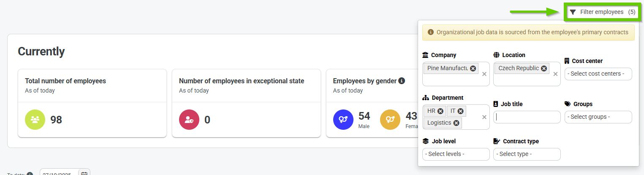Image resolution: width=644 pixels, height=175 pixels.
Task: Remove the Czech Republic location tag
Action: (x=544, y=68)
